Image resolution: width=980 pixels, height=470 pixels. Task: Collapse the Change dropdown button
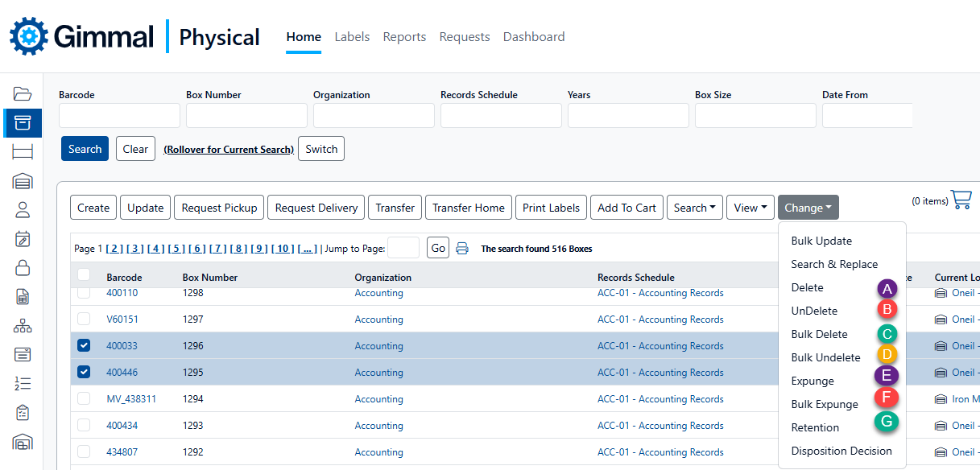tap(808, 208)
